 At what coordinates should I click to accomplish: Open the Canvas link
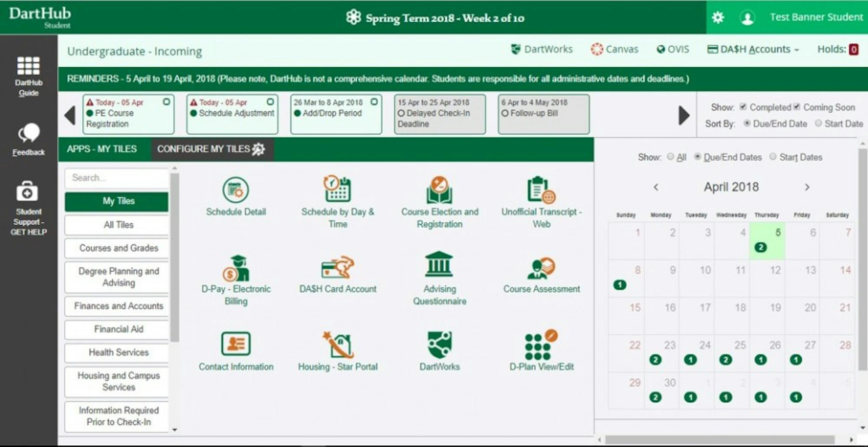click(615, 49)
